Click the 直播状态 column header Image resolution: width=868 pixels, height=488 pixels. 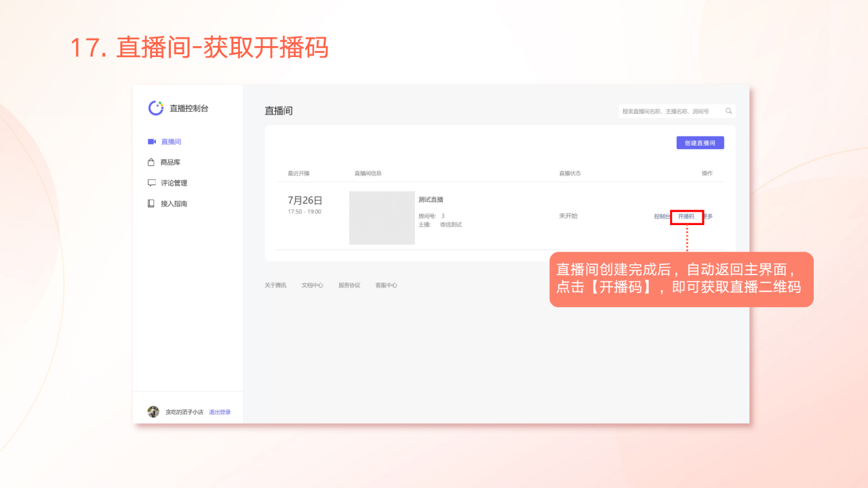coord(570,174)
